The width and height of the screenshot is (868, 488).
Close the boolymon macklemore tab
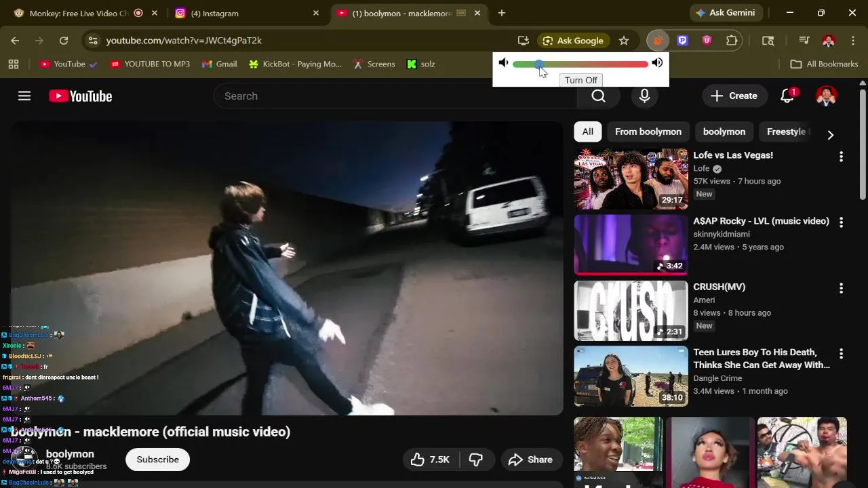[477, 13]
